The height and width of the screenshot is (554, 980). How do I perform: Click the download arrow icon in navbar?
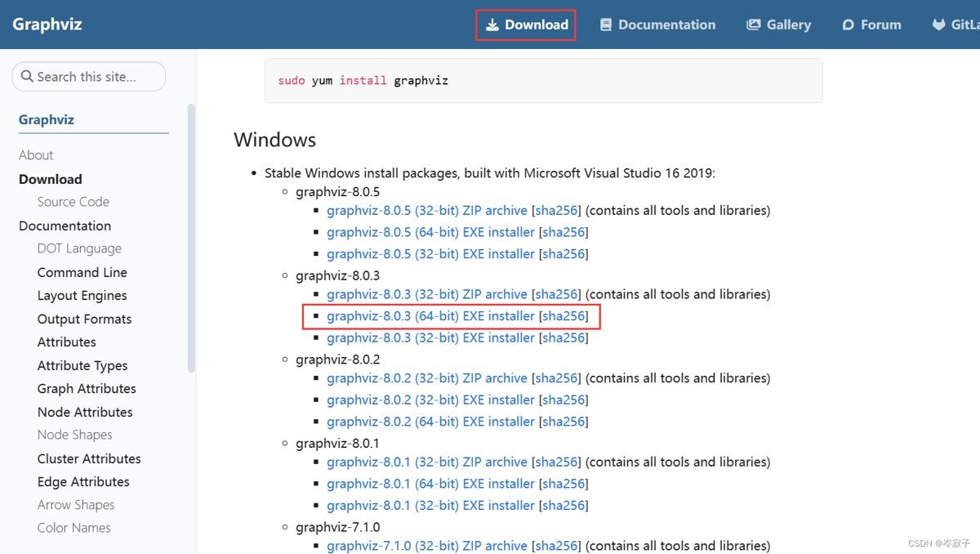(x=492, y=25)
